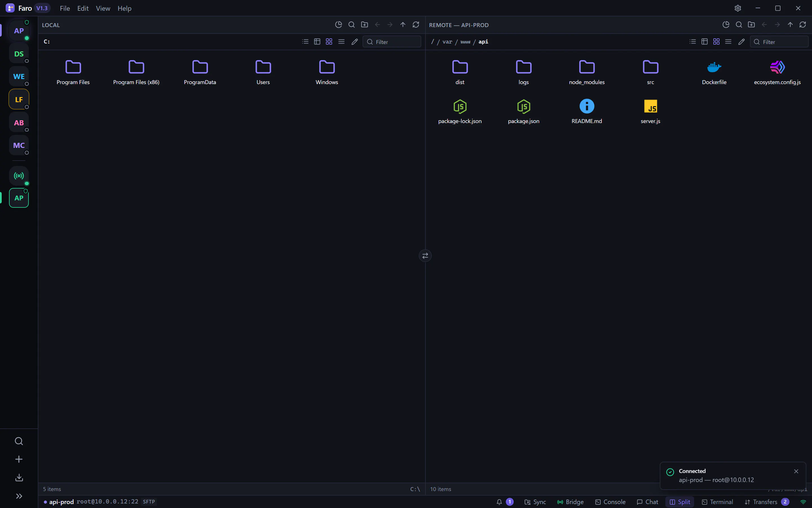Dismiss the Connected notification
Image resolution: width=812 pixels, height=508 pixels.
pos(796,471)
